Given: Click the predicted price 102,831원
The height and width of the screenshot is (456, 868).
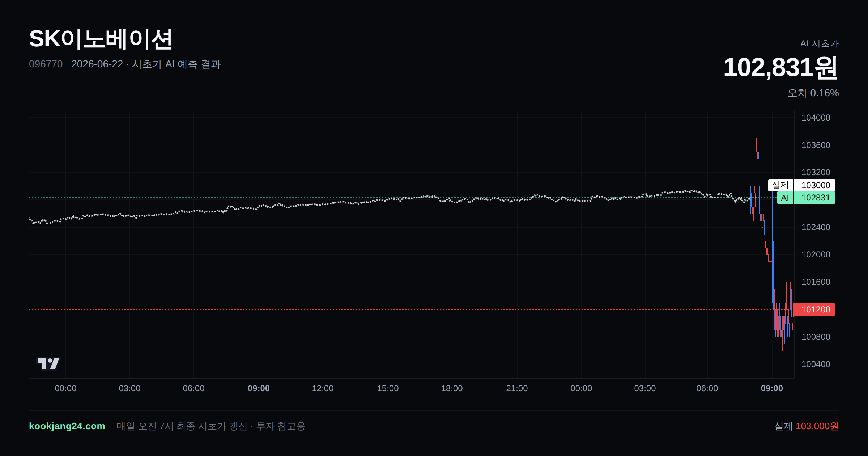Looking at the screenshot, I should click(780, 68).
